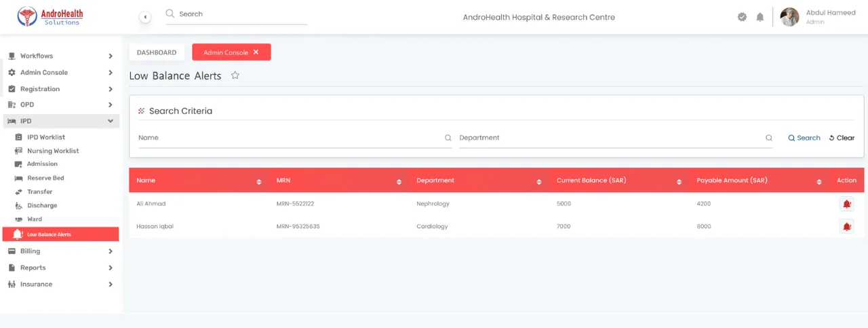Viewport: 868px width, 328px height.
Task: Open the notifications bell in the header
Action: coord(760,17)
